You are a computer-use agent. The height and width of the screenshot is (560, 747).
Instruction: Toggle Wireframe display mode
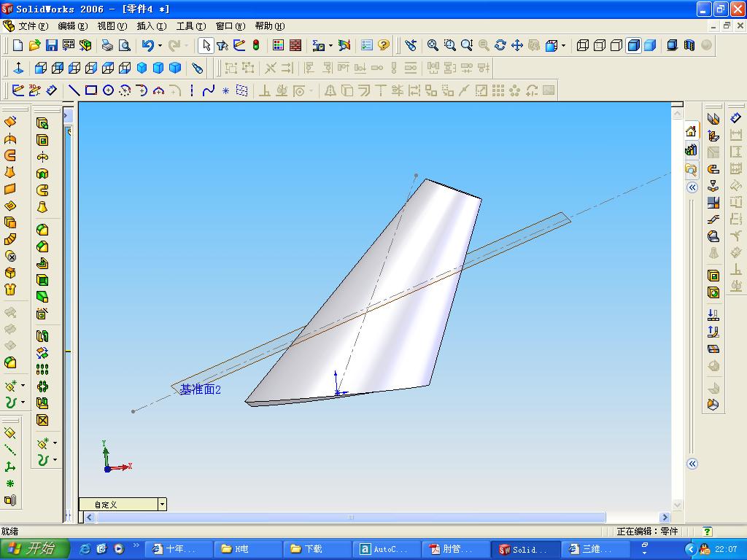pos(582,45)
